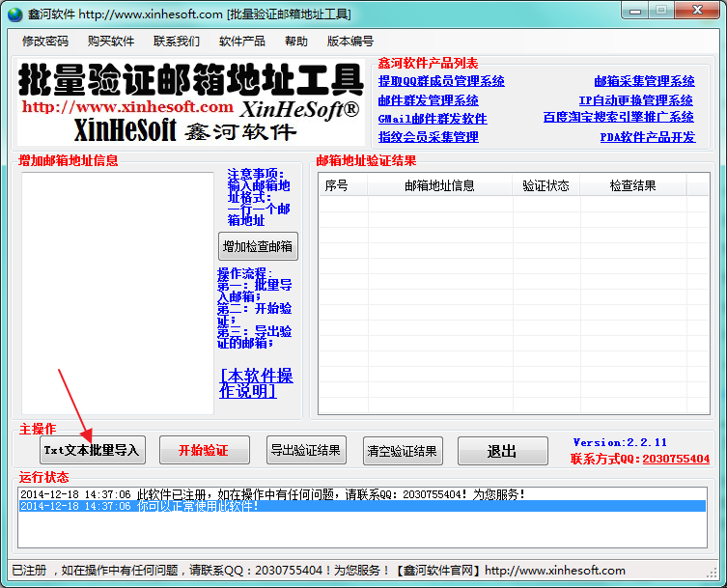Open PDA软件产品开发 link
This screenshot has height=588, width=727.
coord(648,137)
